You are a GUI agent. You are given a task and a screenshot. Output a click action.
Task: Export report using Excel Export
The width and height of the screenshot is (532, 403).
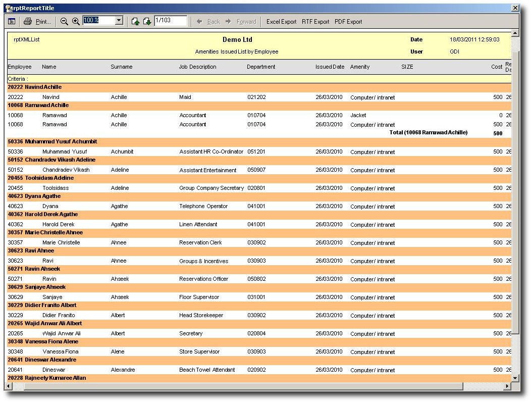[x=281, y=22]
